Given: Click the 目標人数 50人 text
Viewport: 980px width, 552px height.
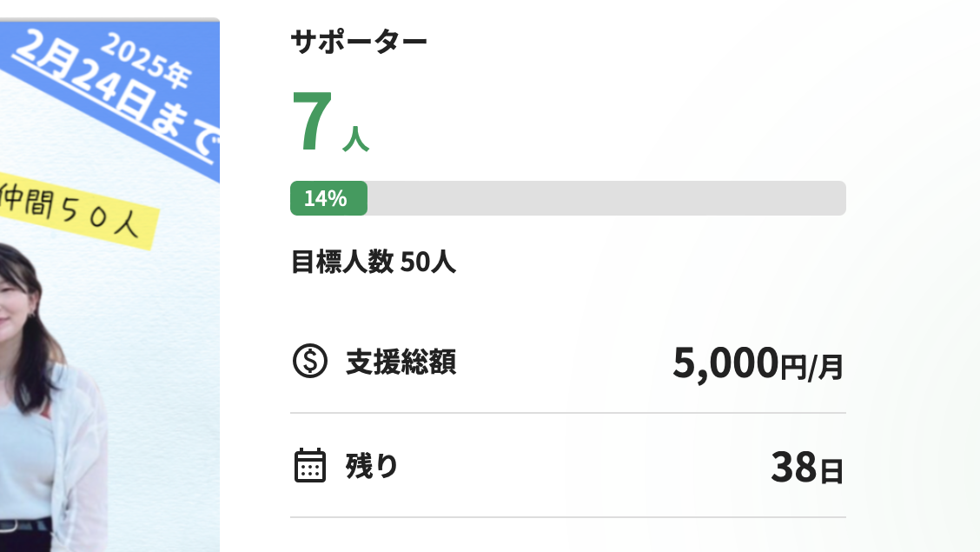Looking at the screenshot, I should 374,262.
